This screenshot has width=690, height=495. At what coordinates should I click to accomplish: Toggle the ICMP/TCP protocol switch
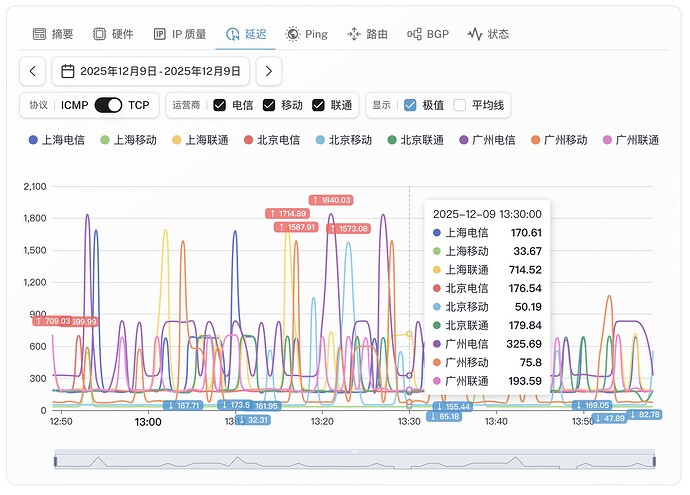(x=108, y=105)
